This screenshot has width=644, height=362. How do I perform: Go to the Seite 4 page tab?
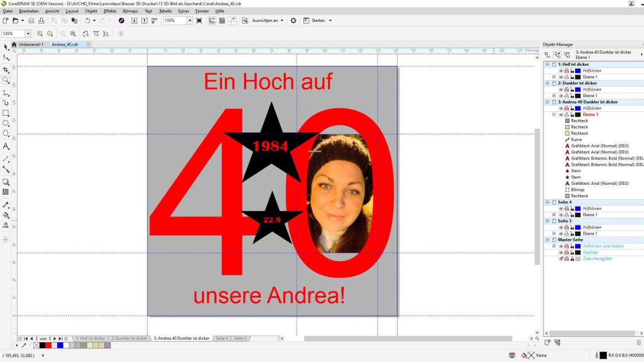(221, 338)
